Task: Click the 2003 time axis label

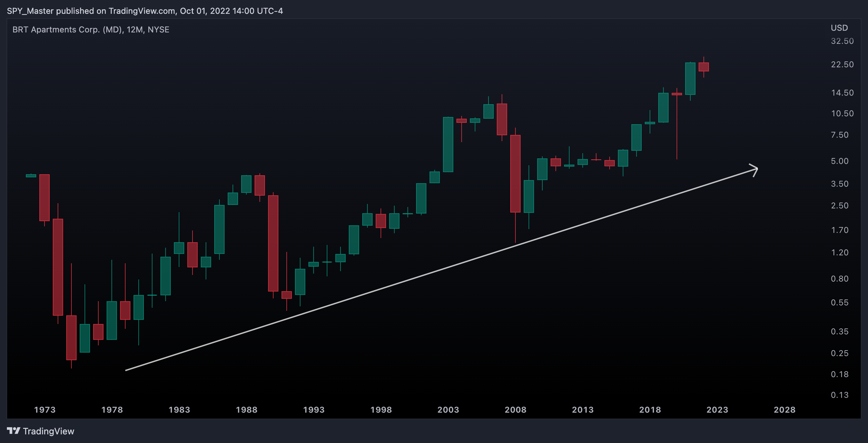Action: [x=448, y=410]
